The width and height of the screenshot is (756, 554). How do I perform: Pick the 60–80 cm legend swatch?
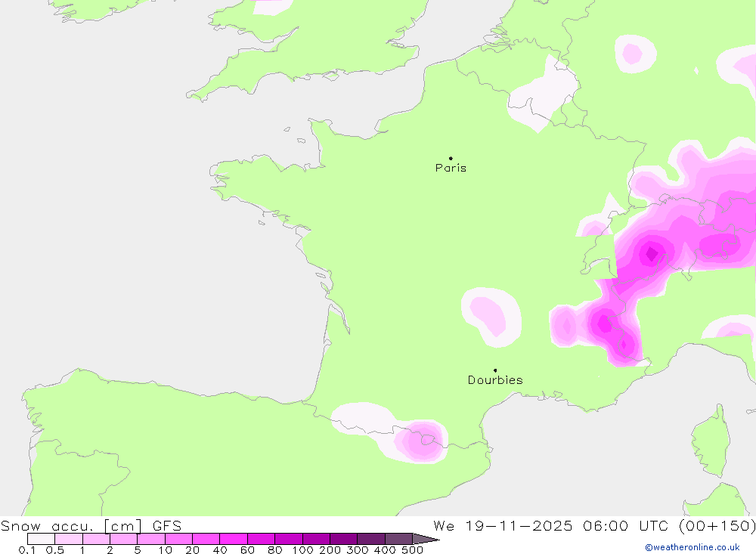[261, 539]
